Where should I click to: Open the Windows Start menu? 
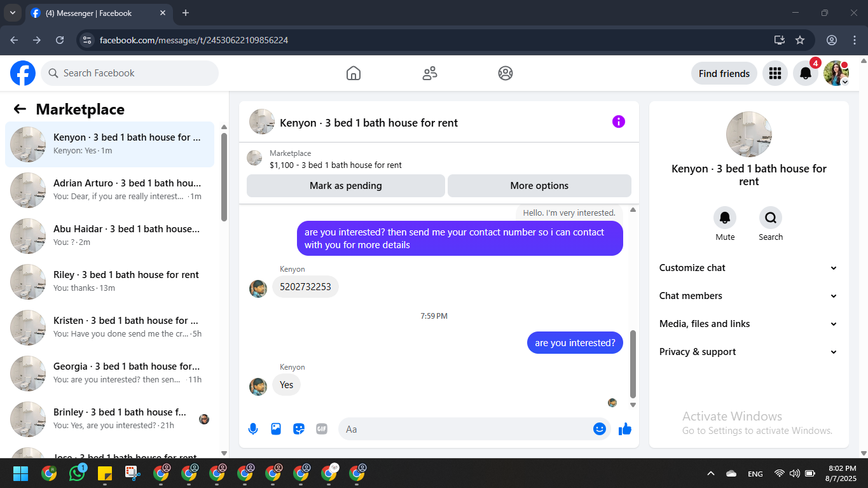tap(21, 473)
